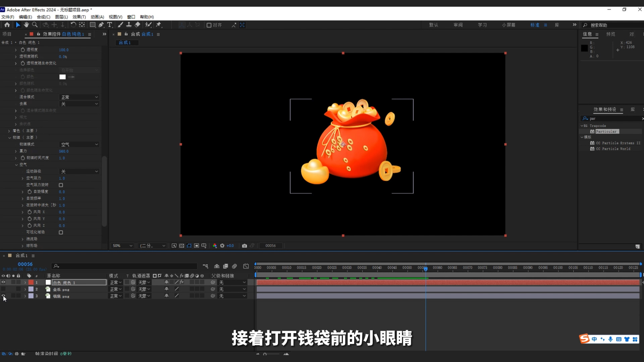Select CC Particle World in effects list
The width and height of the screenshot is (644, 362).
(613, 149)
